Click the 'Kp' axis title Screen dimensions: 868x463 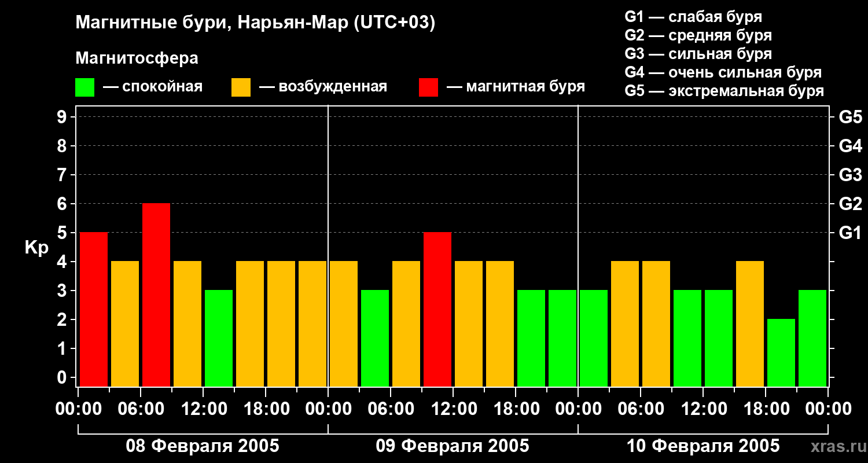pyautogui.click(x=36, y=247)
